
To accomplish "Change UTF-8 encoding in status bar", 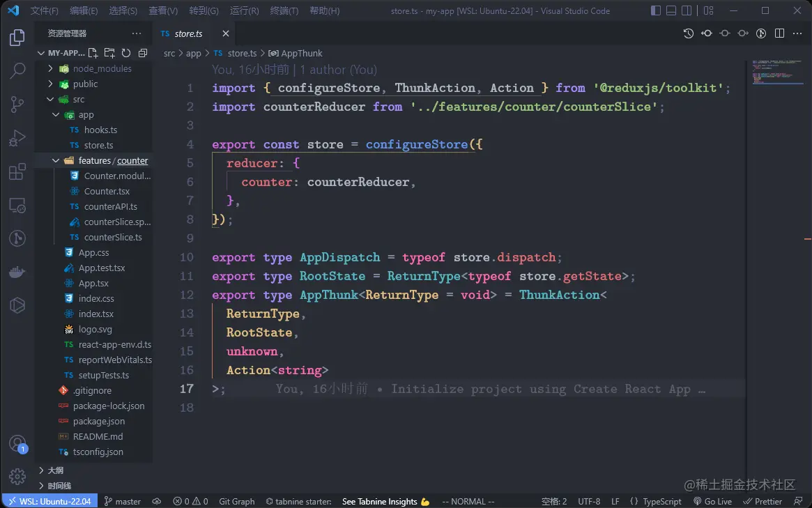I will pos(589,501).
